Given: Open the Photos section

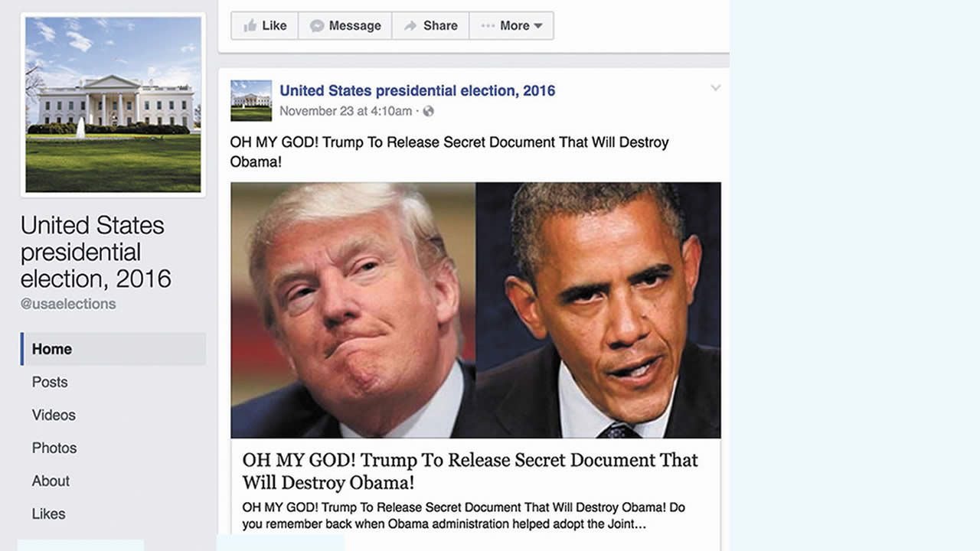Looking at the screenshot, I should click(54, 448).
